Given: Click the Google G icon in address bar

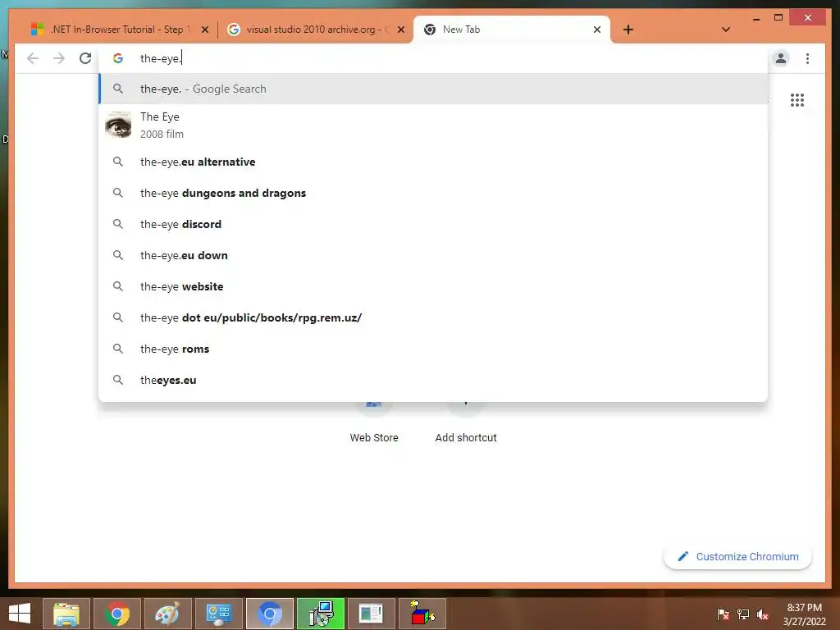Looking at the screenshot, I should tap(118, 58).
